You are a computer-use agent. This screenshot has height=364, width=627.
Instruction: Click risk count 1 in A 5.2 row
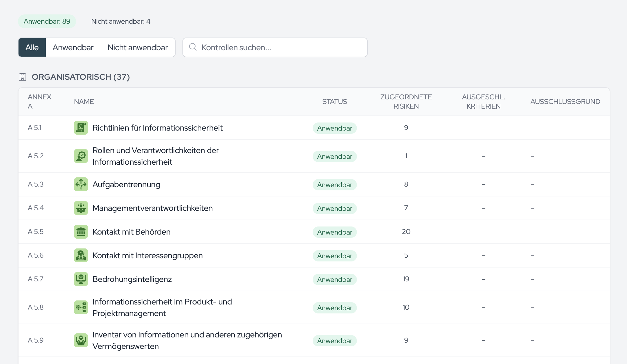point(406,156)
